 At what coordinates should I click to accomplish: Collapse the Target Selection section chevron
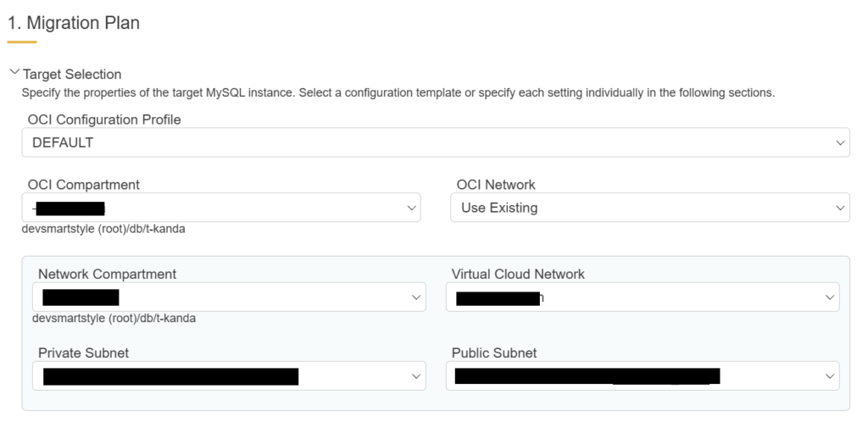pyautogui.click(x=14, y=74)
